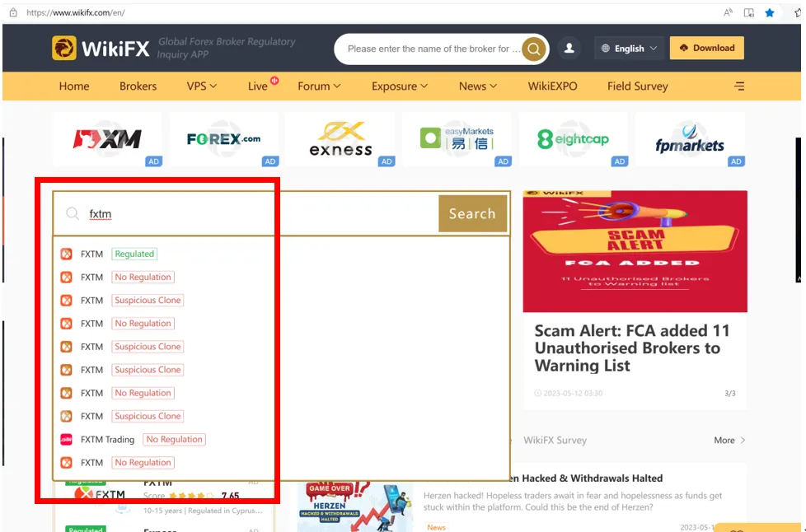Click the XM broker ad tile
This screenshot has width=806, height=532.
coord(107,139)
